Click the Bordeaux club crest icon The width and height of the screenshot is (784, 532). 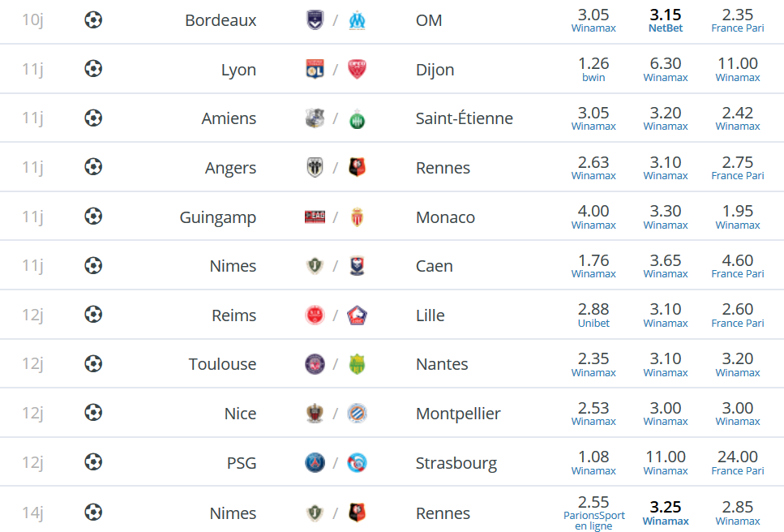pyautogui.click(x=315, y=20)
